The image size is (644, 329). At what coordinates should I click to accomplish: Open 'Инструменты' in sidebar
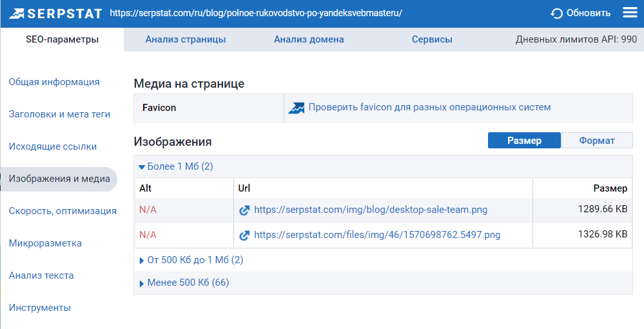point(40,308)
